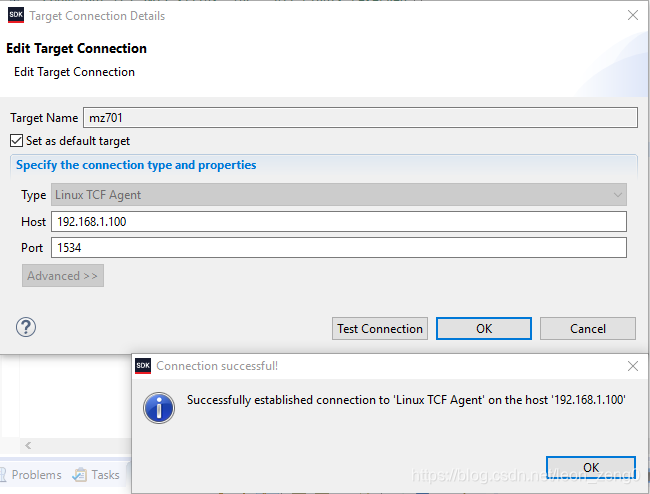Toggle the Set as default target checkbox
650x494 pixels.
click(x=17, y=140)
